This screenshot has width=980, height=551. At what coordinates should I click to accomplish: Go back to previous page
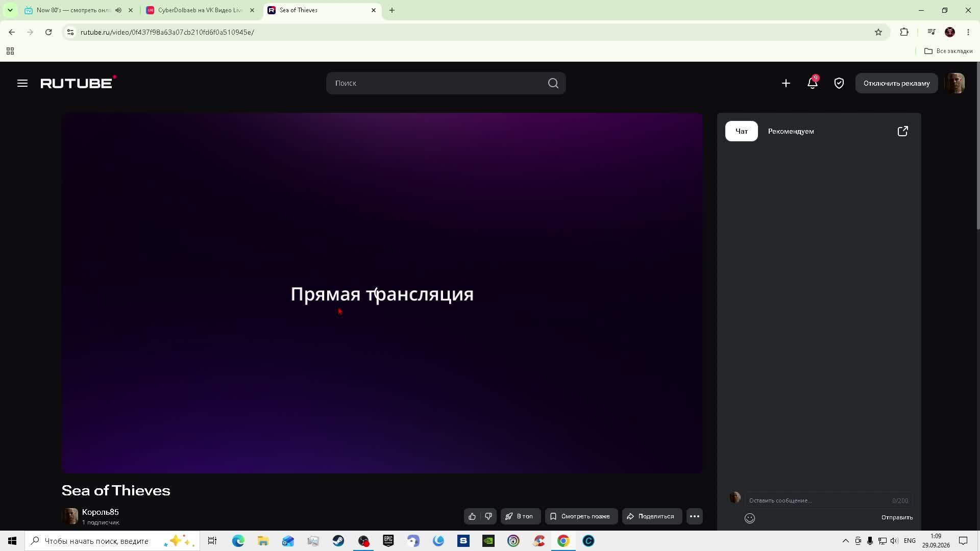(x=12, y=32)
